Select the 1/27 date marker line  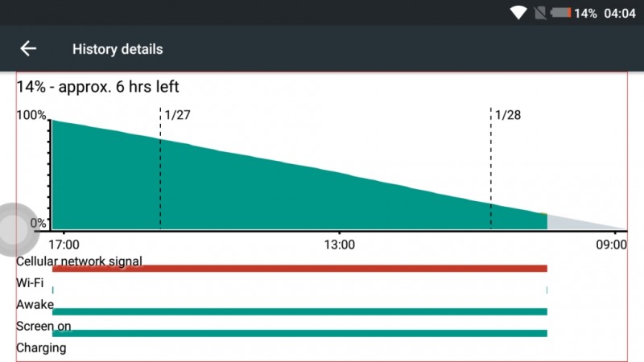[160, 168]
